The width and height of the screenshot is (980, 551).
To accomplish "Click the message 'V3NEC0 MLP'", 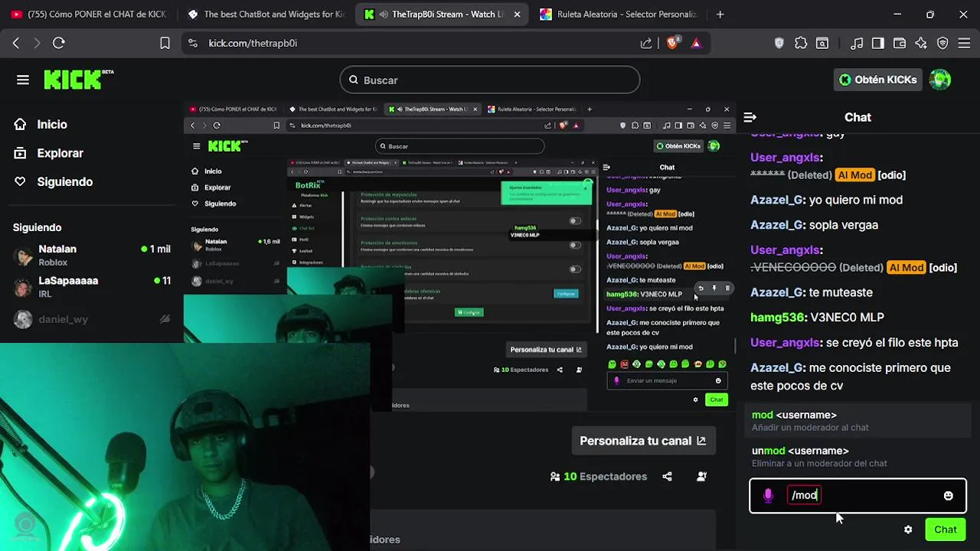I will click(x=847, y=317).
